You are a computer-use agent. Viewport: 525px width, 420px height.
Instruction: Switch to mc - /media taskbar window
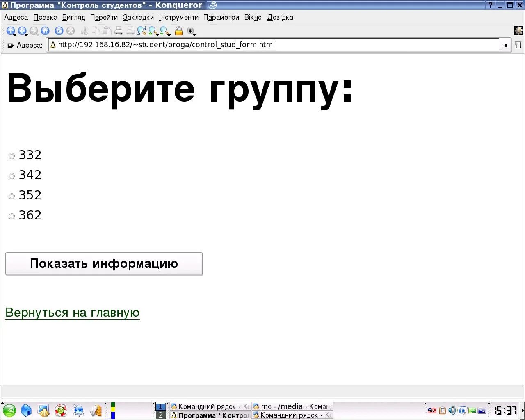[x=292, y=406]
